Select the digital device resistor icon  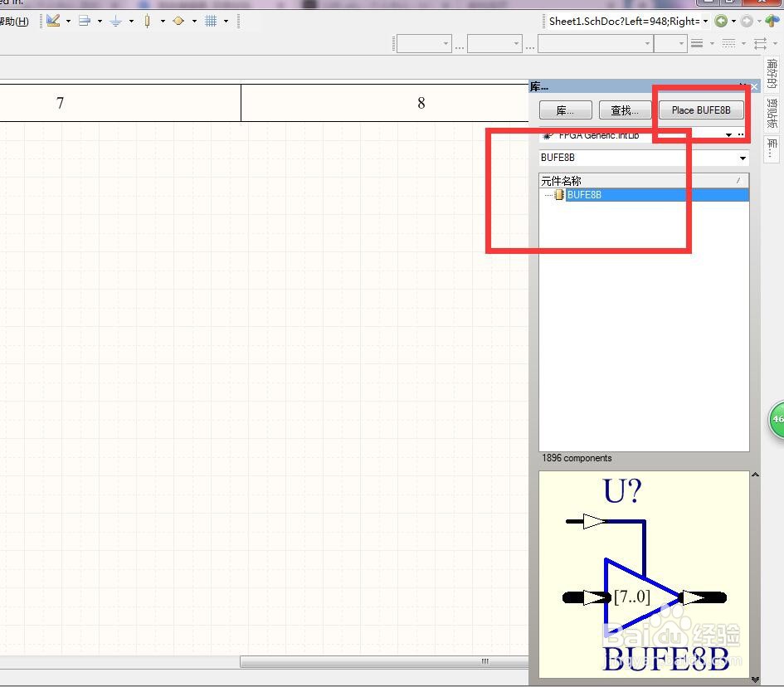pos(148,21)
